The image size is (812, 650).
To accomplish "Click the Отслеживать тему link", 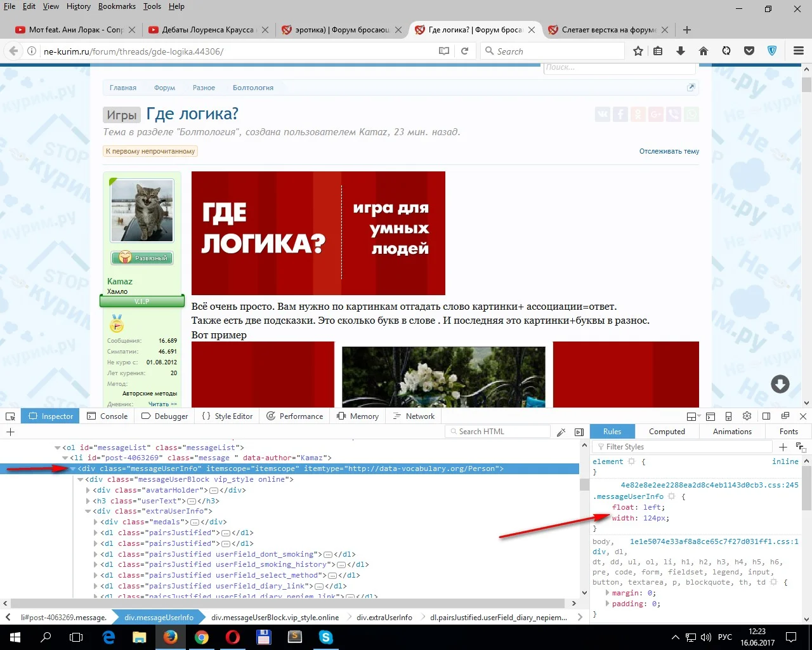I will coord(669,151).
